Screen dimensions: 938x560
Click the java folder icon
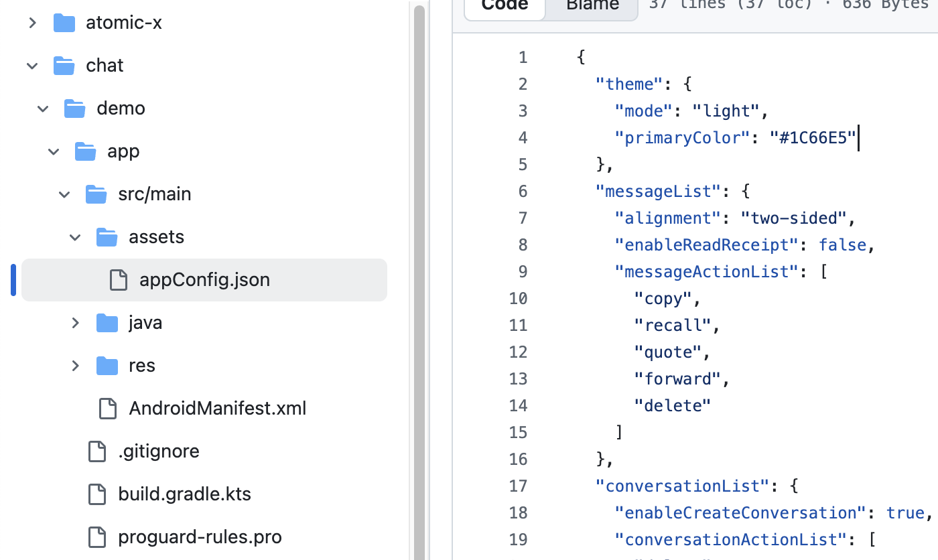(107, 323)
